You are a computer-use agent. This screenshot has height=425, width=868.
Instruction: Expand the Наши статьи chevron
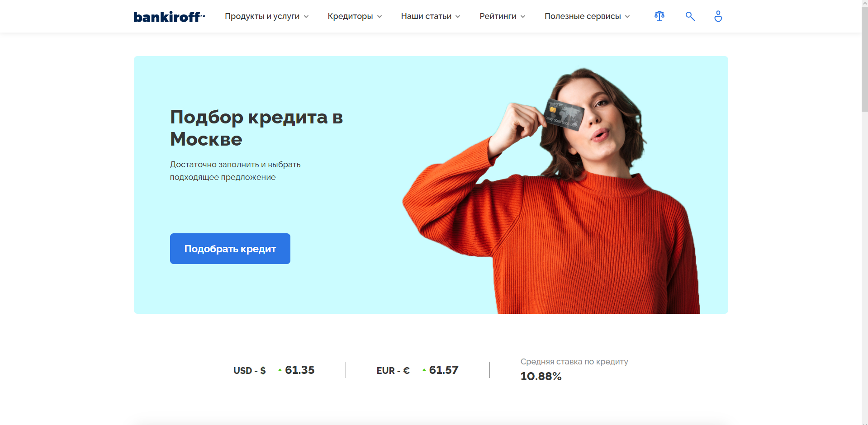[458, 17]
